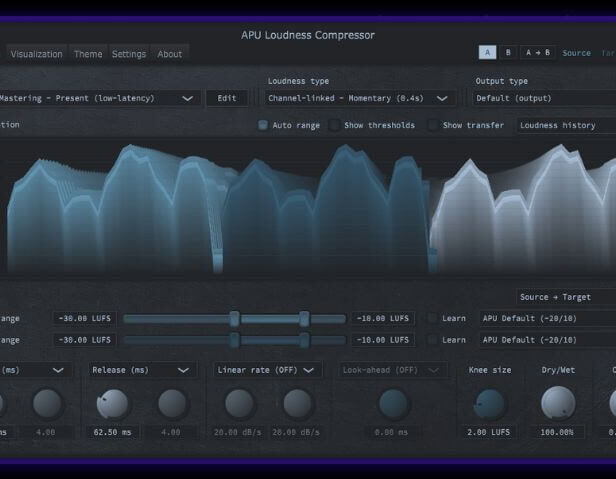Image resolution: width=616 pixels, height=479 pixels.
Task: Open the Theme menu
Action: point(88,54)
